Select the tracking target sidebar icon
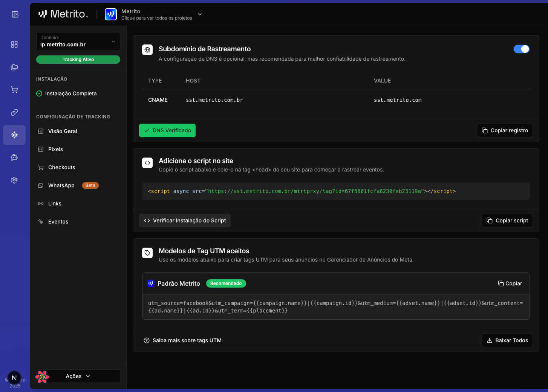 pos(14,135)
